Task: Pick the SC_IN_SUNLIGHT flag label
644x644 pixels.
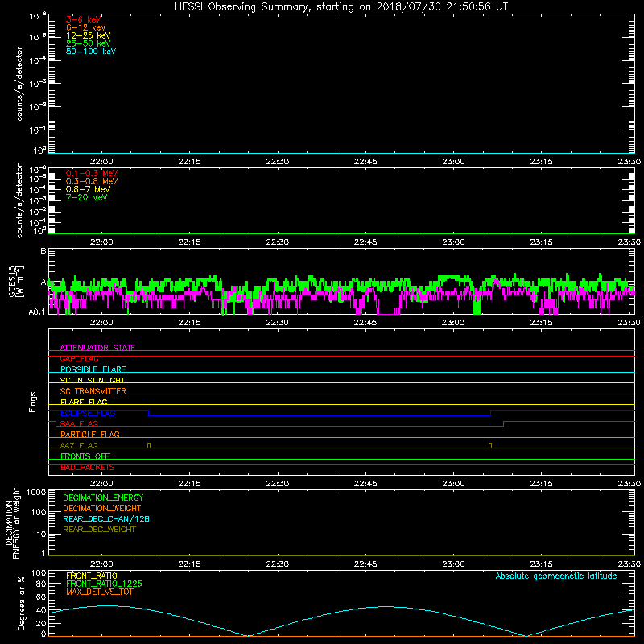Action: coord(93,380)
